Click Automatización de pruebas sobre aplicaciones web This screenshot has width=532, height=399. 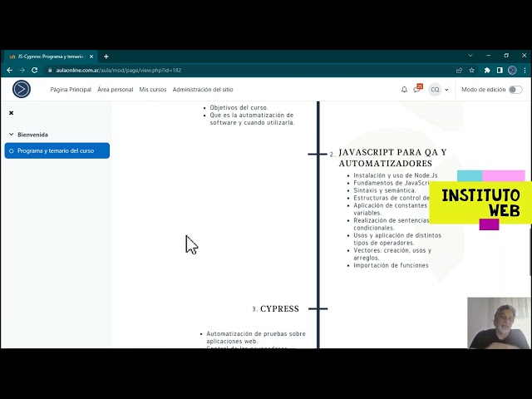pyautogui.click(x=256, y=337)
